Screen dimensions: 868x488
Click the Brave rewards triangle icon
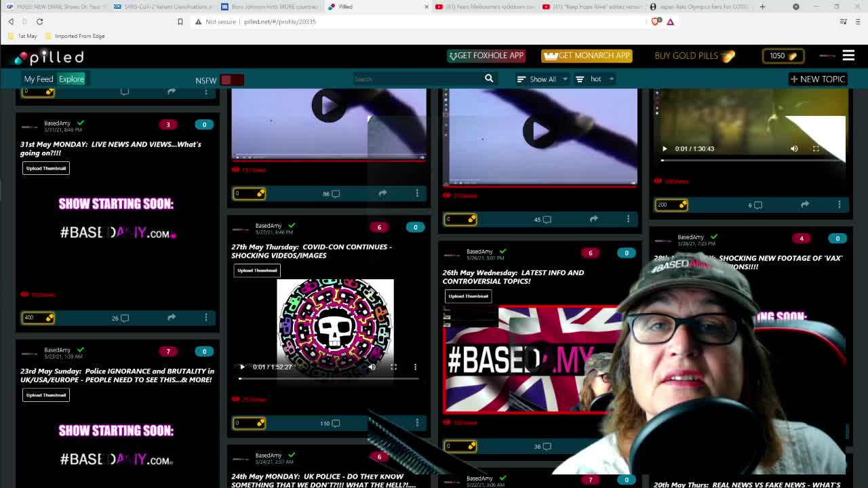670,22
